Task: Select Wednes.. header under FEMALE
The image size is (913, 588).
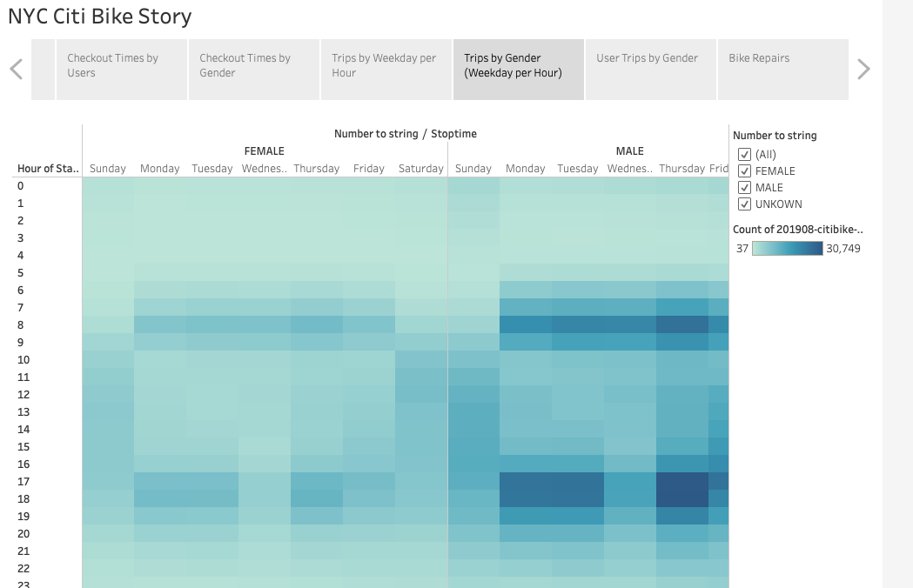Action: (x=265, y=169)
